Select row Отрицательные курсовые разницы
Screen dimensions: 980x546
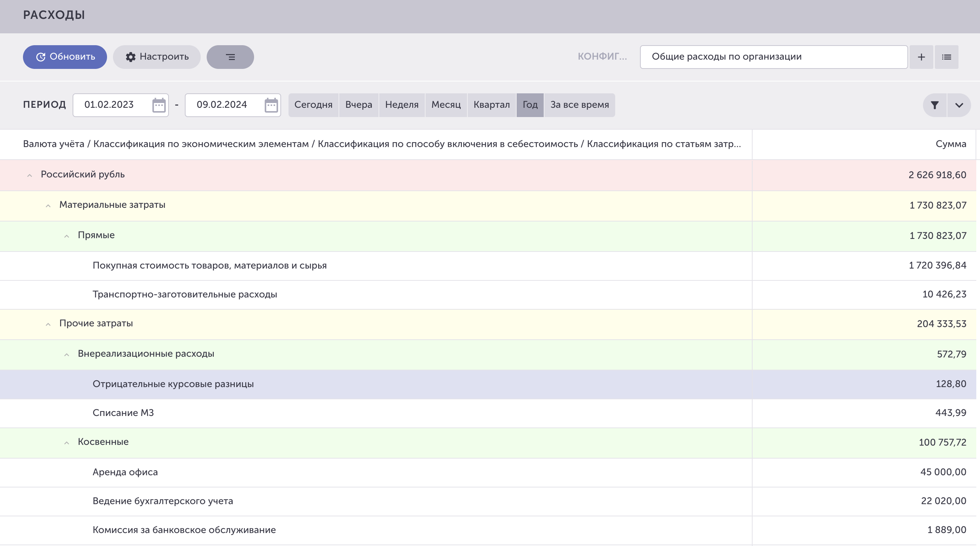488,384
